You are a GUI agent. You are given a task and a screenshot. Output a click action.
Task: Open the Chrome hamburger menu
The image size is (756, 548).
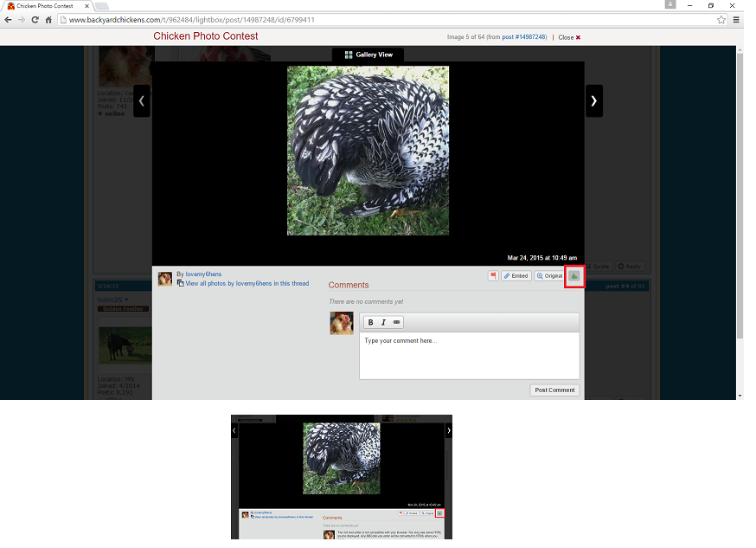coord(736,20)
